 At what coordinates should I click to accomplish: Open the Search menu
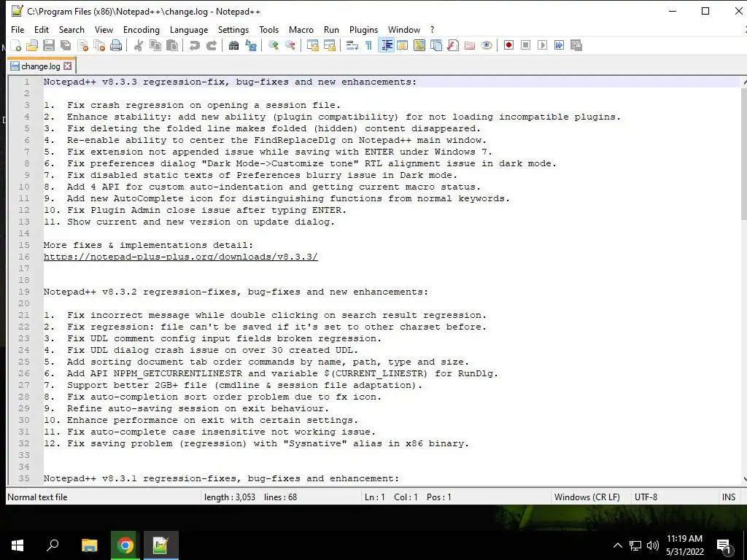pos(71,29)
